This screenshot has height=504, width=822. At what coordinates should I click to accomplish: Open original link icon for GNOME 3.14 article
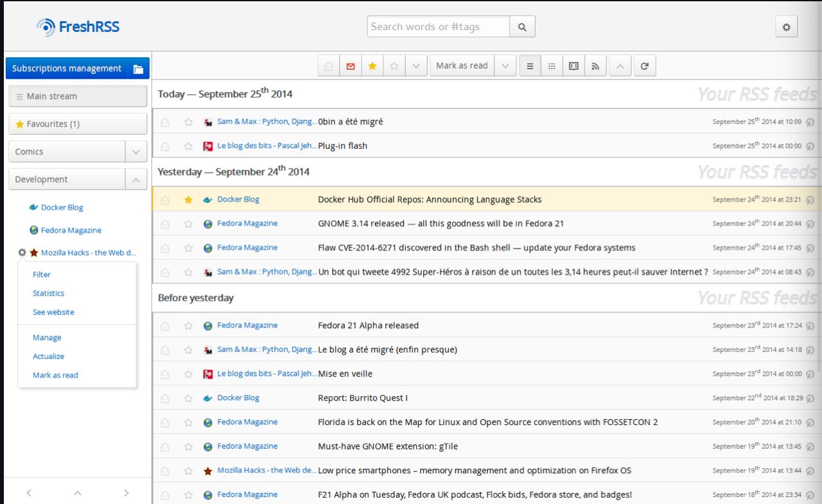pos(810,224)
